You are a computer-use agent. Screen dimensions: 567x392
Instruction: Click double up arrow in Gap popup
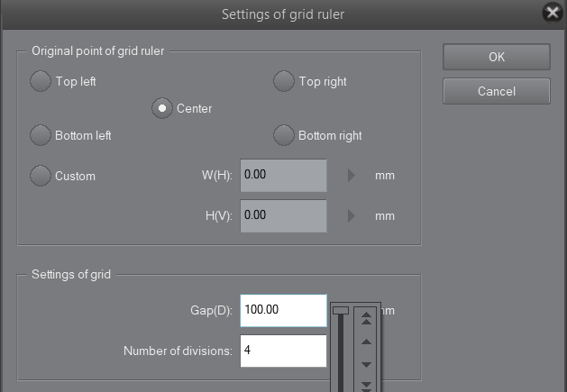[366, 318]
